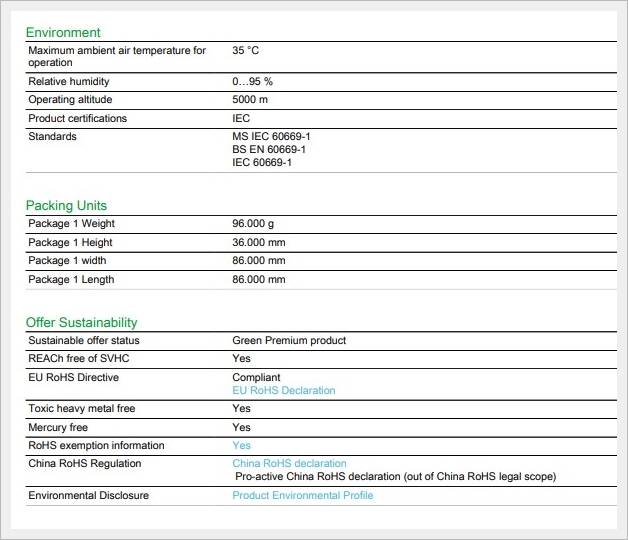Select the Package 1 Weight 96.000 g value
The height and width of the screenshot is (540, 628).
click(258, 224)
